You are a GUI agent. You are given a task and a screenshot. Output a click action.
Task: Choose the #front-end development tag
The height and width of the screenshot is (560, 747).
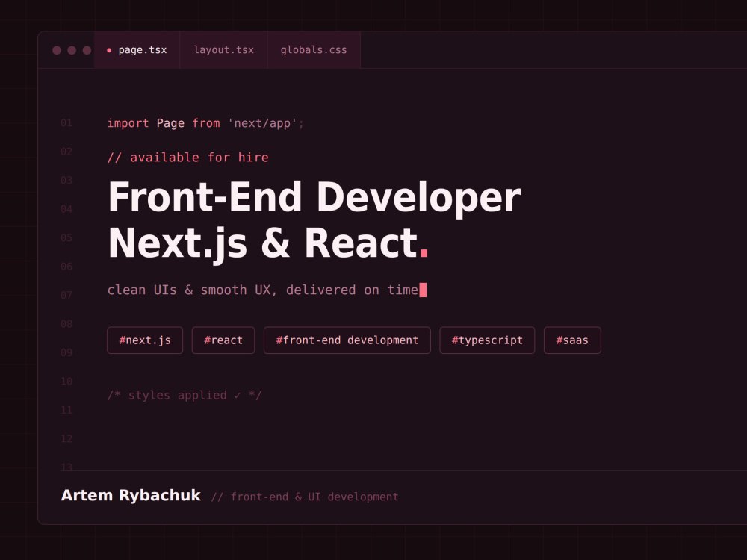pos(347,340)
